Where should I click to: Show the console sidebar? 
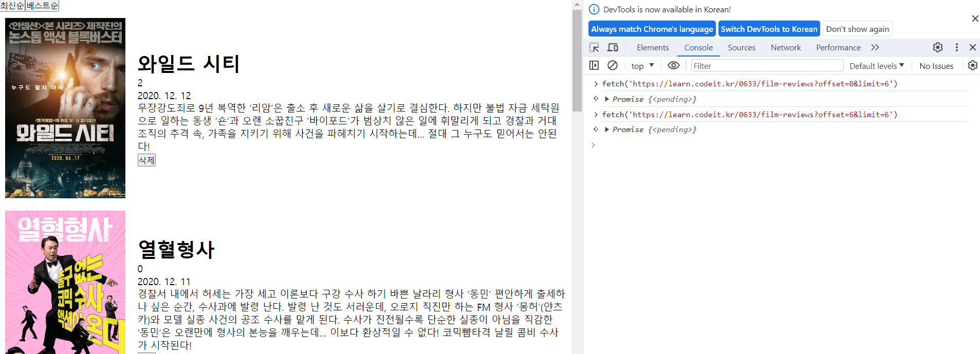click(594, 65)
